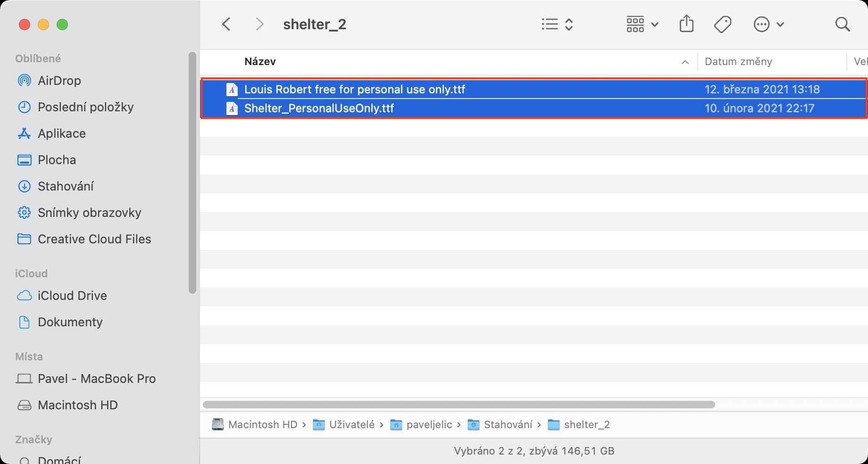
Task: Select Snímky obrazovky in the sidebar
Action: point(89,213)
